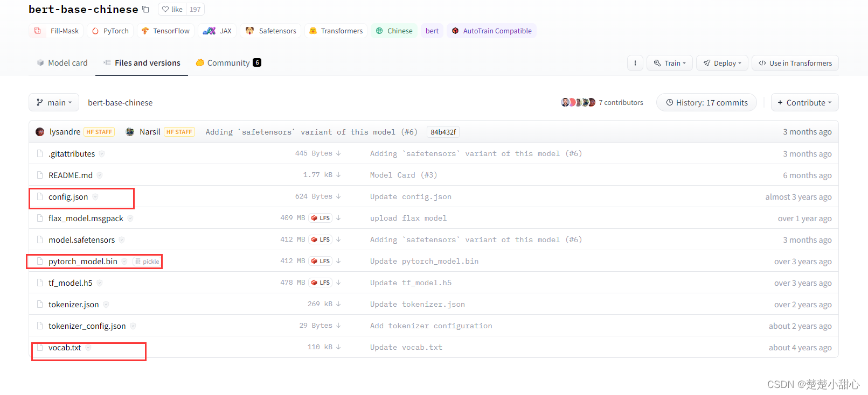Open the Community tab
This screenshot has width=868, height=395.
click(228, 63)
